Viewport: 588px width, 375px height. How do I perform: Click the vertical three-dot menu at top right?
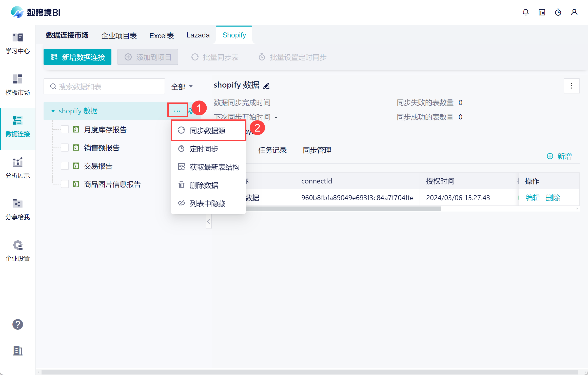point(572,86)
